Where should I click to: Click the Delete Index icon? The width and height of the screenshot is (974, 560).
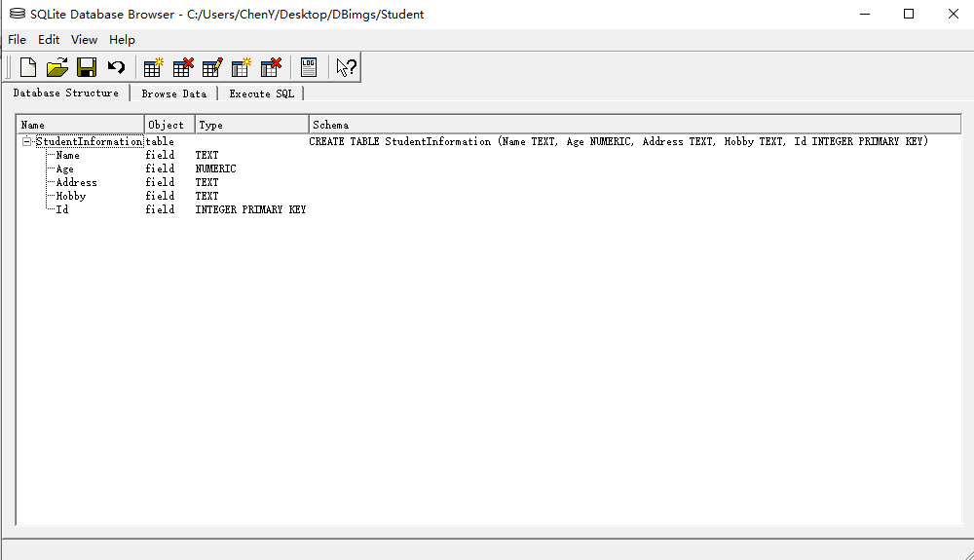271,67
